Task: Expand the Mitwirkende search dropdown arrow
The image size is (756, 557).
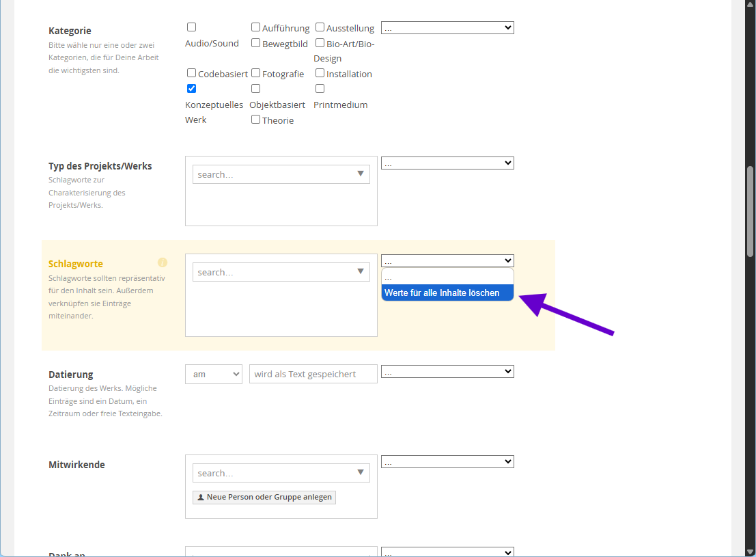Action: (x=361, y=473)
